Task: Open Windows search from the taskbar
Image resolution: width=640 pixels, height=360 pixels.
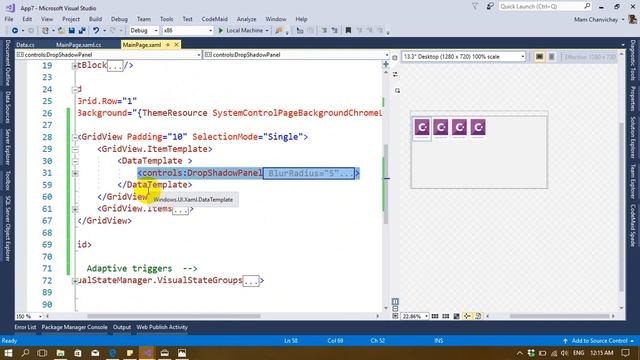Action: point(25,353)
